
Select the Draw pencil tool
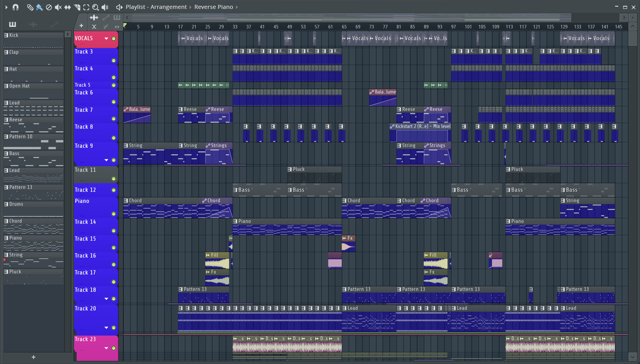point(30,7)
